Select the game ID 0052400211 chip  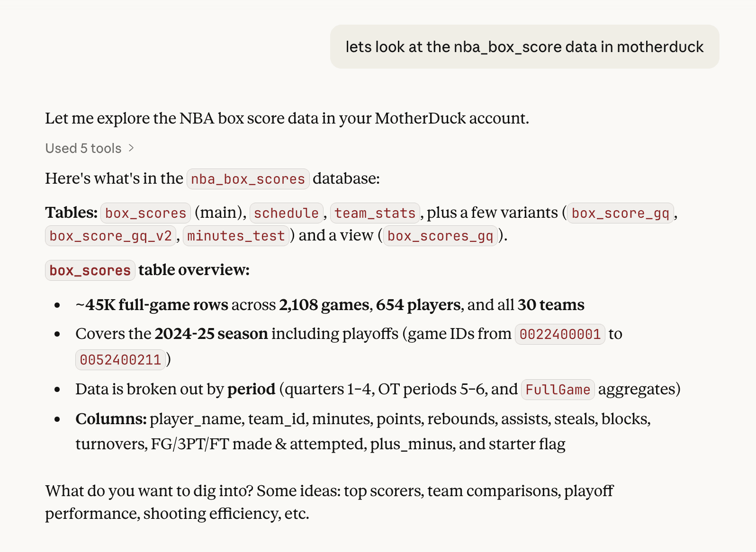120,360
